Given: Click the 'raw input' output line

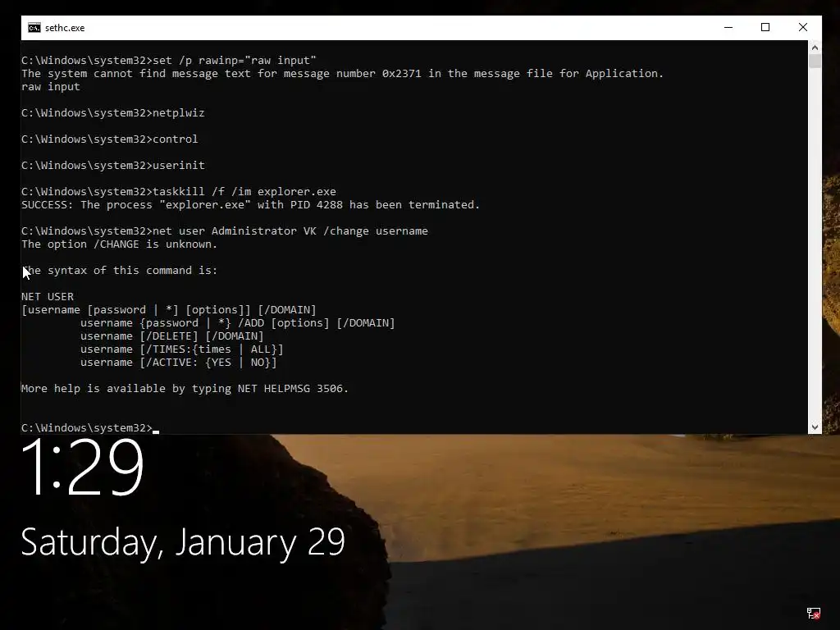Looking at the screenshot, I should coord(51,87).
